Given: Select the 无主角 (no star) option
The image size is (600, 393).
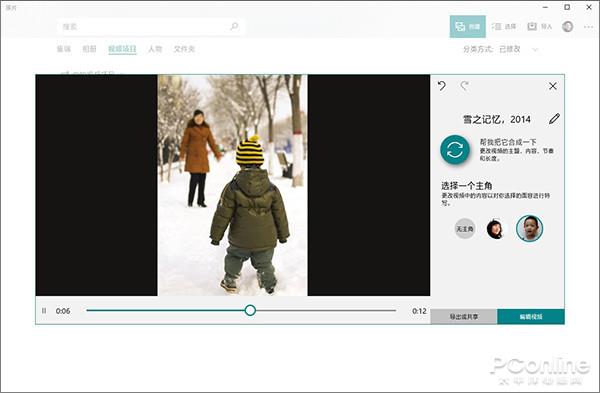Looking at the screenshot, I should tap(465, 229).
